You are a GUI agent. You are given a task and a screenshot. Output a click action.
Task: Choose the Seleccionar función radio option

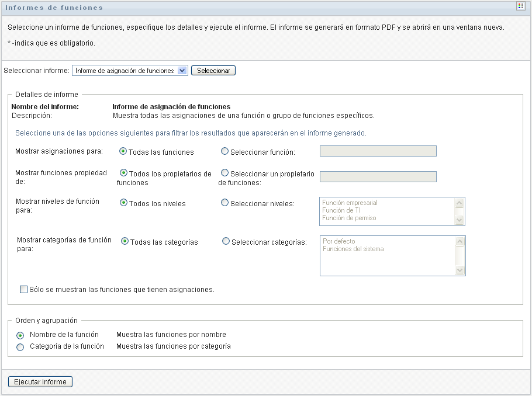tap(224, 151)
